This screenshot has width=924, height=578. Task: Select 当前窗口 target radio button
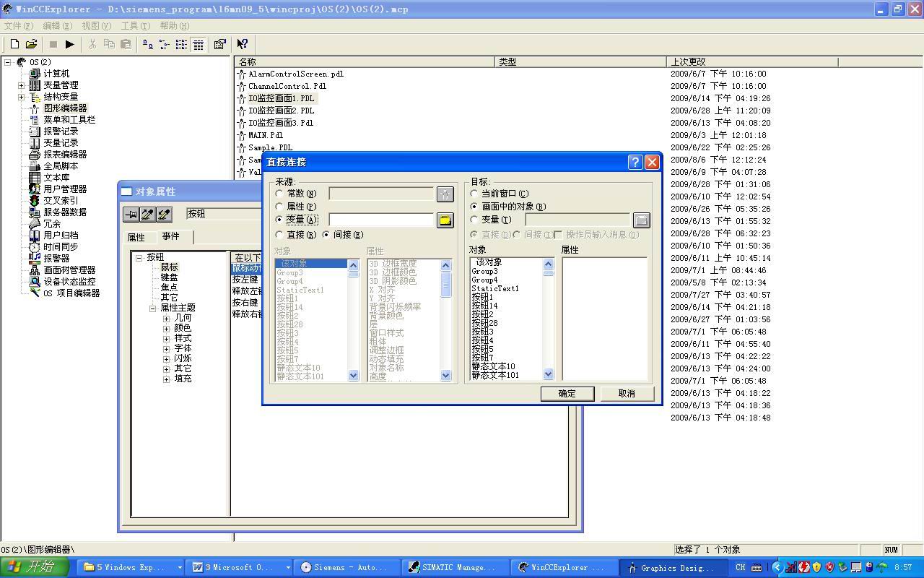click(x=474, y=194)
